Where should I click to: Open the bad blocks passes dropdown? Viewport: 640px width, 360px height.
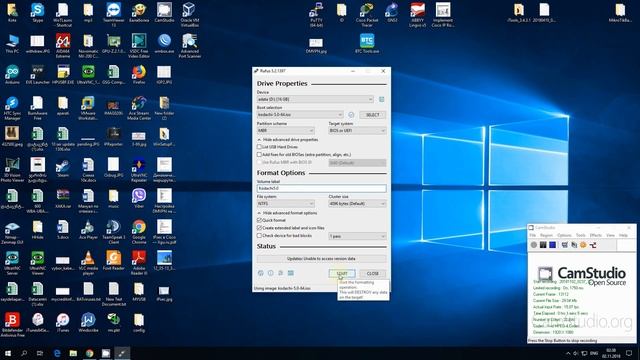(x=357, y=236)
